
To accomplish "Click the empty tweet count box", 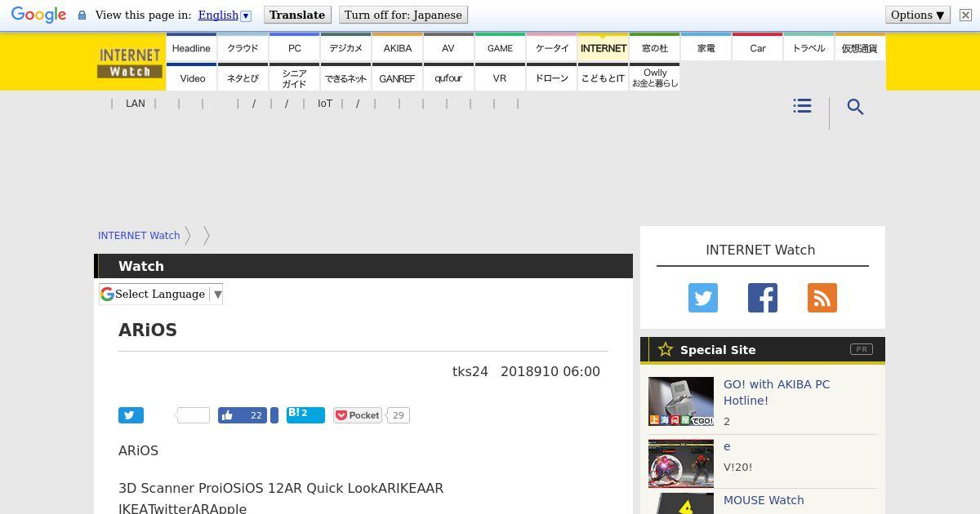I will click(x=193, y=415).
